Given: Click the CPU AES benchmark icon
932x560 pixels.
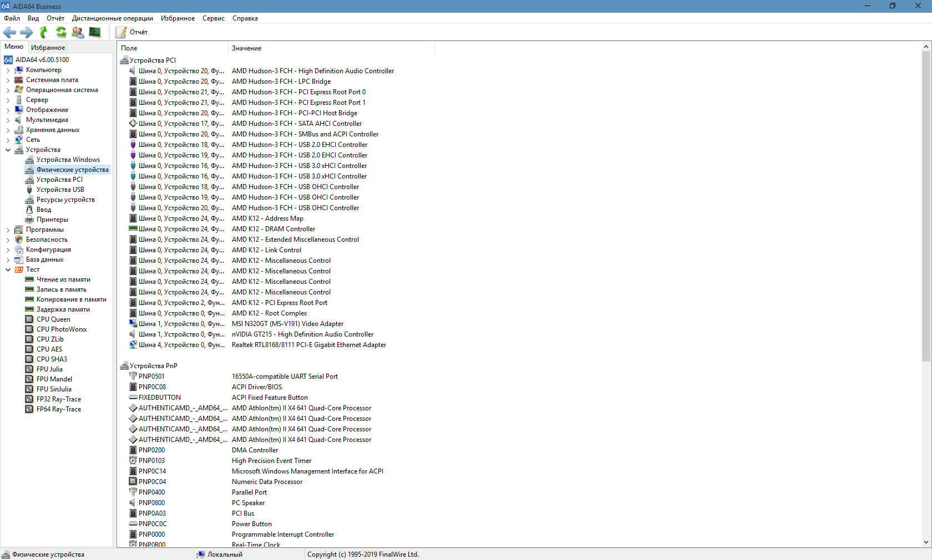Looking at the screenshot, I should point(29,349).
